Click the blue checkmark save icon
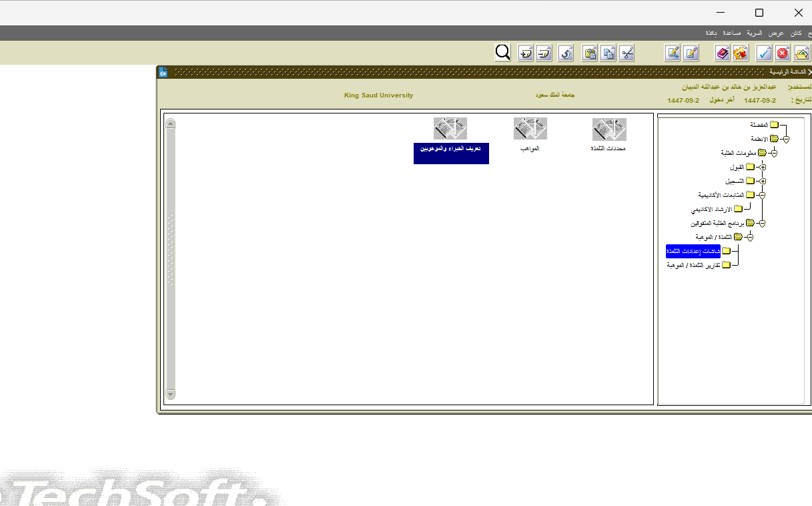The image size is (812, 506). [x=765, y=53]
